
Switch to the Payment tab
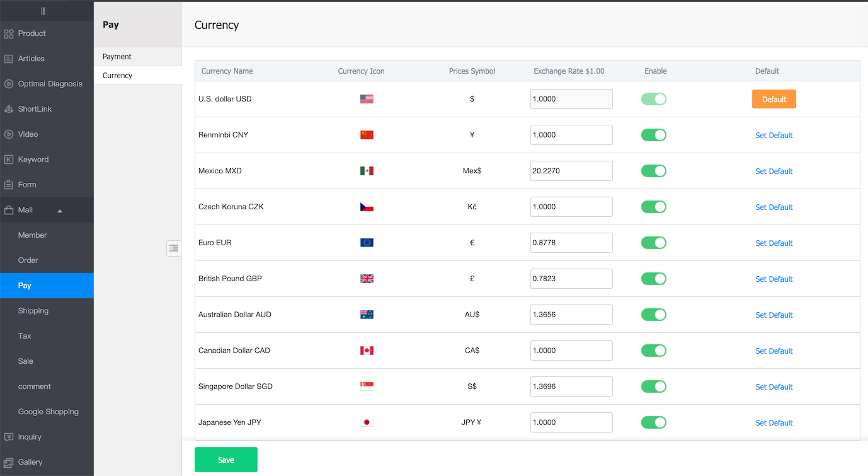(x=117, y=57)
